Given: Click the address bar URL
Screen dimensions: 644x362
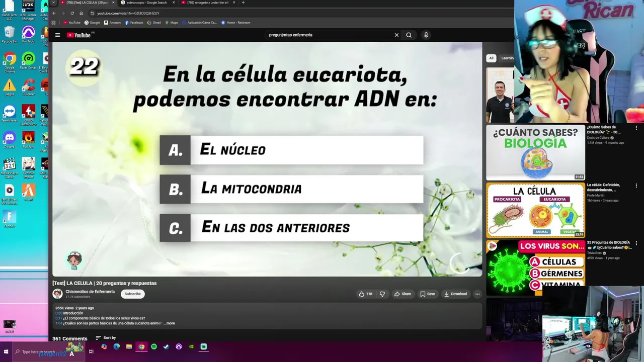Looking at the screenshot, I should coord(128,13).
